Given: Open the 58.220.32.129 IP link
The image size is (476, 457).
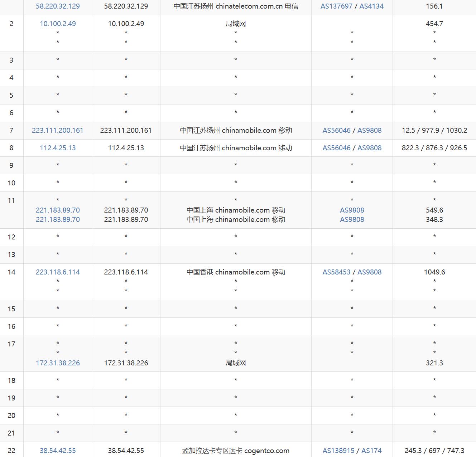Looking at the screenshot, I should click(x=58, y=6).
